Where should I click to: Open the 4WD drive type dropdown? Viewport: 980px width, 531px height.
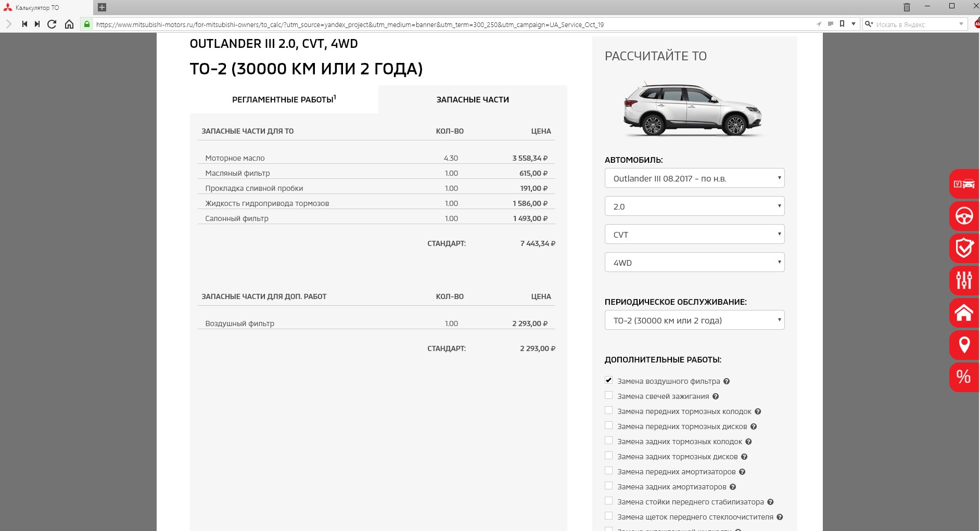point(694,262)
